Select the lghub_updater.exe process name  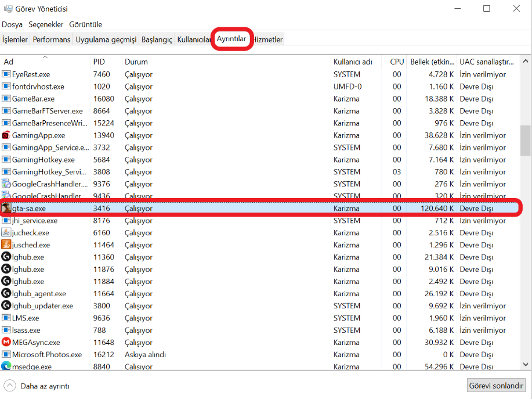42,306
